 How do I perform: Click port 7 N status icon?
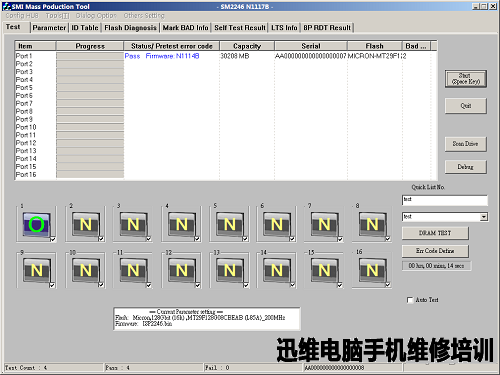click(x=325, y=224)
